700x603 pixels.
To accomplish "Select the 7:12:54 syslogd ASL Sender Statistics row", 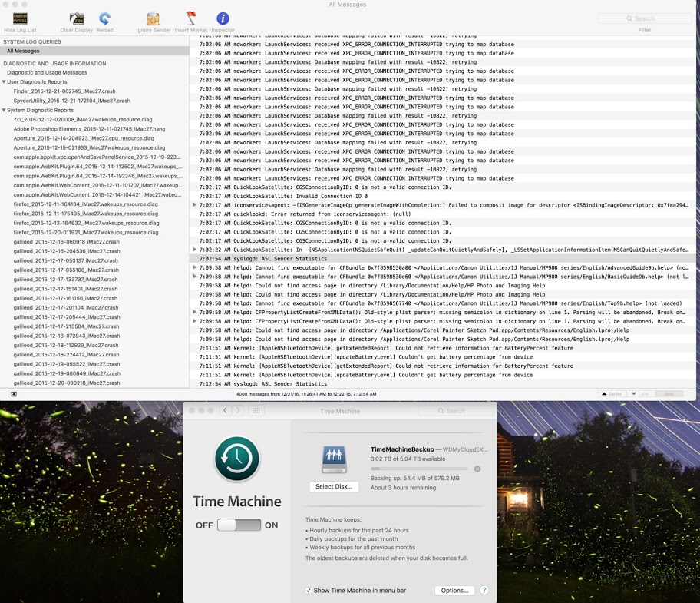I will [442, 383].
